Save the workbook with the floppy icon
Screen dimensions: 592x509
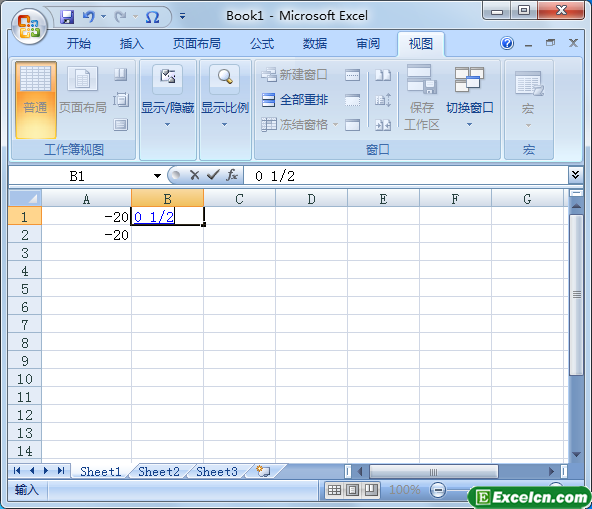point(67,17)
